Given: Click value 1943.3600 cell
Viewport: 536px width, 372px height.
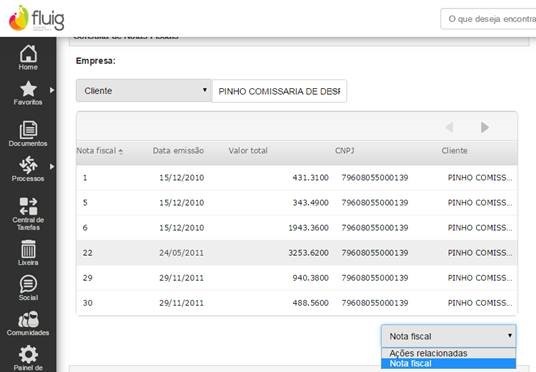Looking at the screenshot, I should pyautogui.click(x=308, y=228).
